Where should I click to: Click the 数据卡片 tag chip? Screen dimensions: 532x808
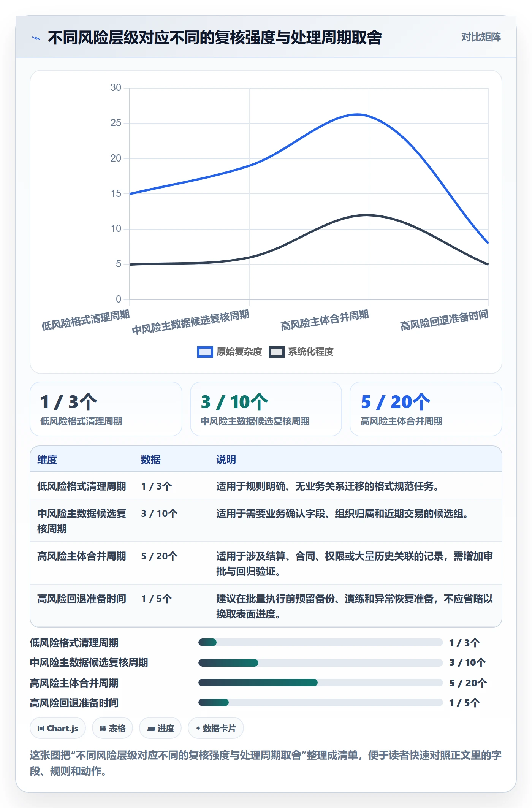click(215, 728)
